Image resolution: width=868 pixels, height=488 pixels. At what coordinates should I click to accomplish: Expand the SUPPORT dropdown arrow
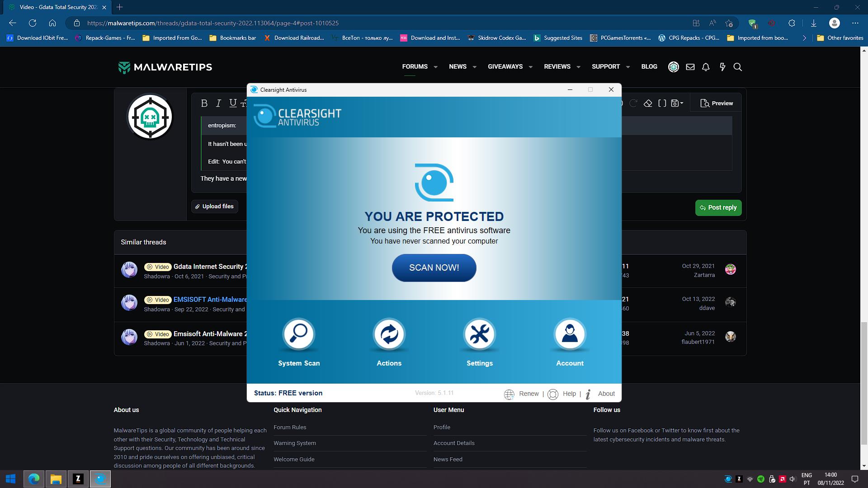point(627,67)
